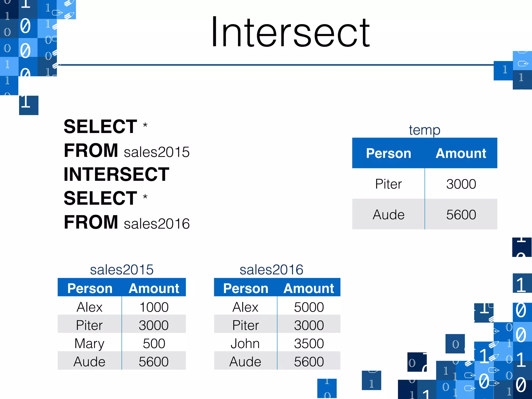Screen dimensions: 532x399
Task: Click the Person header of the sales2015 table
Action: click(x=90, y=288)
